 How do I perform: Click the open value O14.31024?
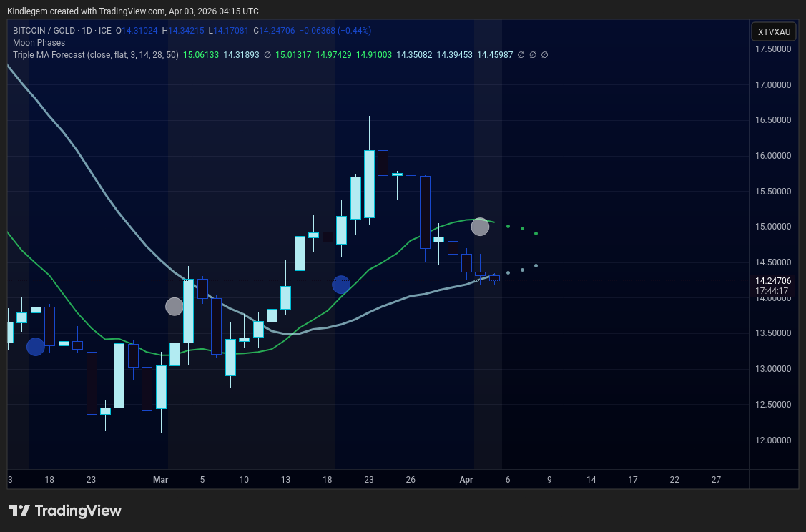[137, 31]
